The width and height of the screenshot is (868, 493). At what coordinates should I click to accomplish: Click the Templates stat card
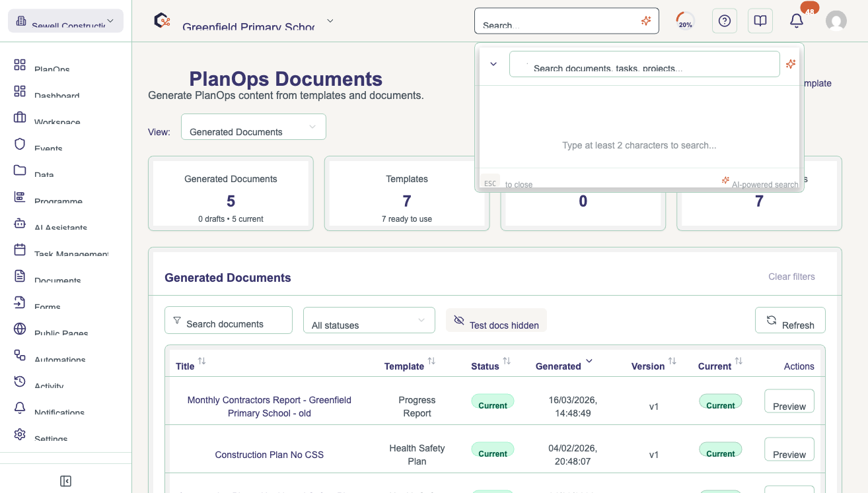coord(407,193)
